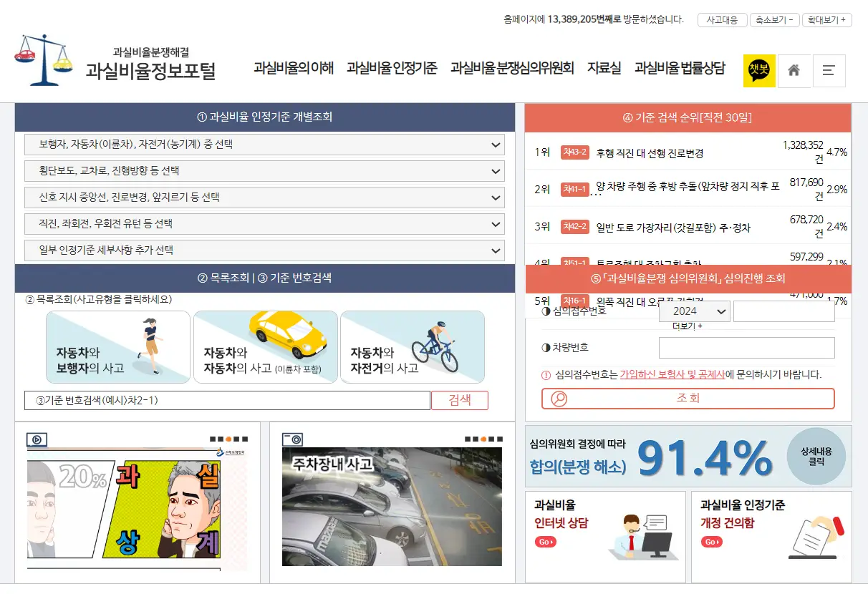Click video camera icon above cartoon banner
Screen dimensions: 868x594
click(x=37, y=439)
